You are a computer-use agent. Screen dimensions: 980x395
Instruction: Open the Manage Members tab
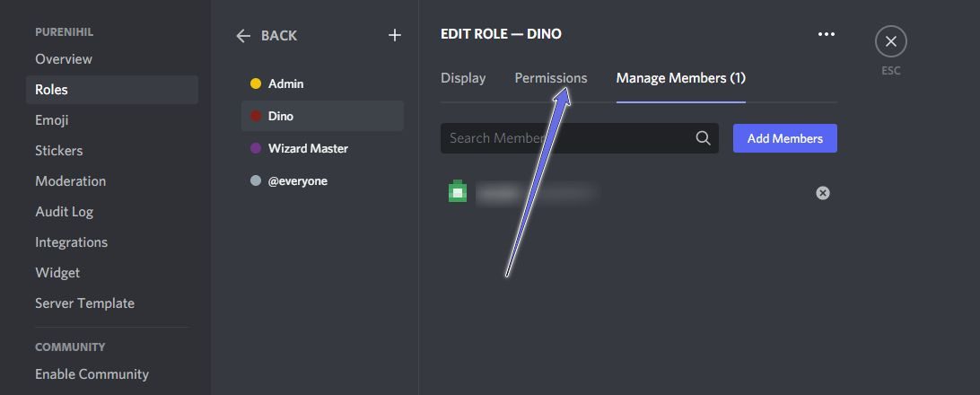coord(680,78)
